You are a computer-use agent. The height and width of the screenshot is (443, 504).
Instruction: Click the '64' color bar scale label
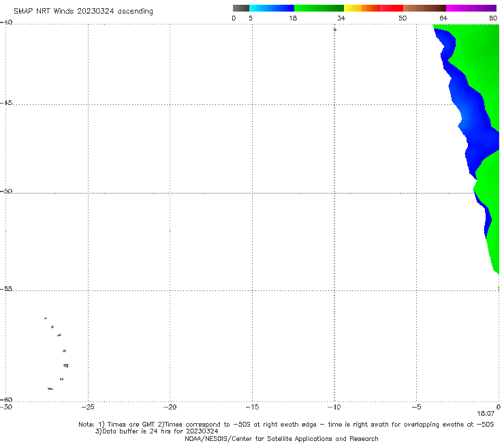[x=443, y=18]
